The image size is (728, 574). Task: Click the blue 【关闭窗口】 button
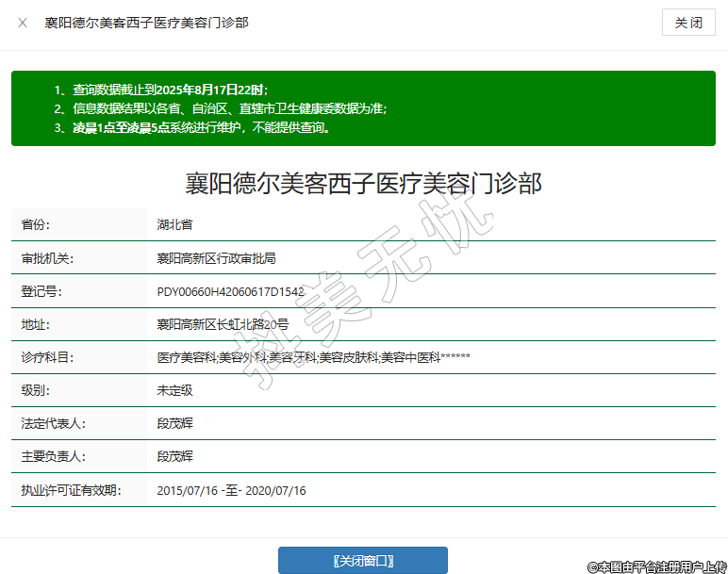363,561
